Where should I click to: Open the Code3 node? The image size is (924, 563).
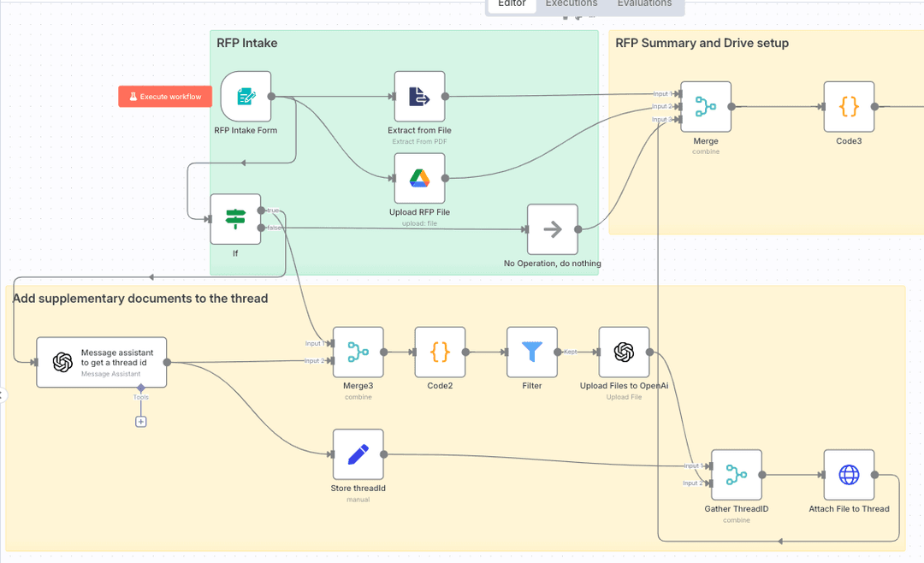849,107
